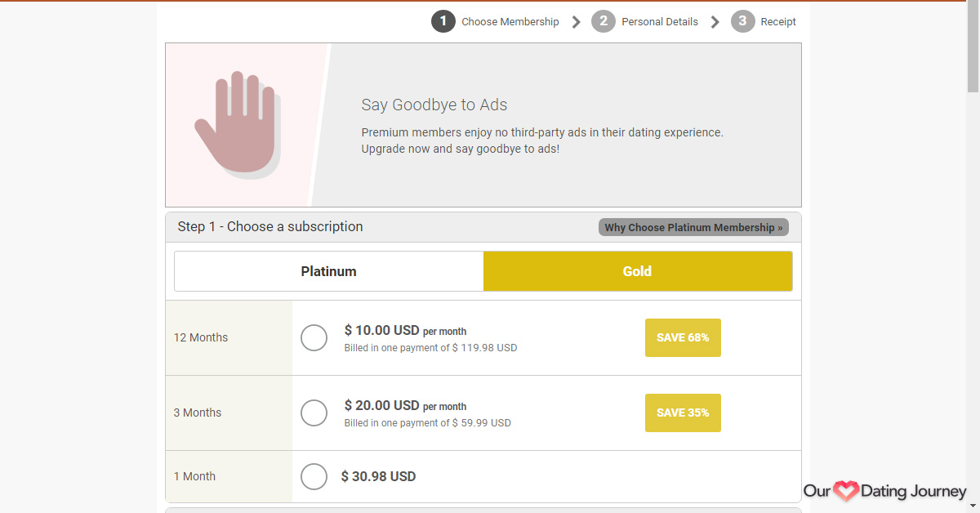This screenshot has width=980, height=513.
Task: Open Why Choose Platinum Membership link
Action: (693, 227)
